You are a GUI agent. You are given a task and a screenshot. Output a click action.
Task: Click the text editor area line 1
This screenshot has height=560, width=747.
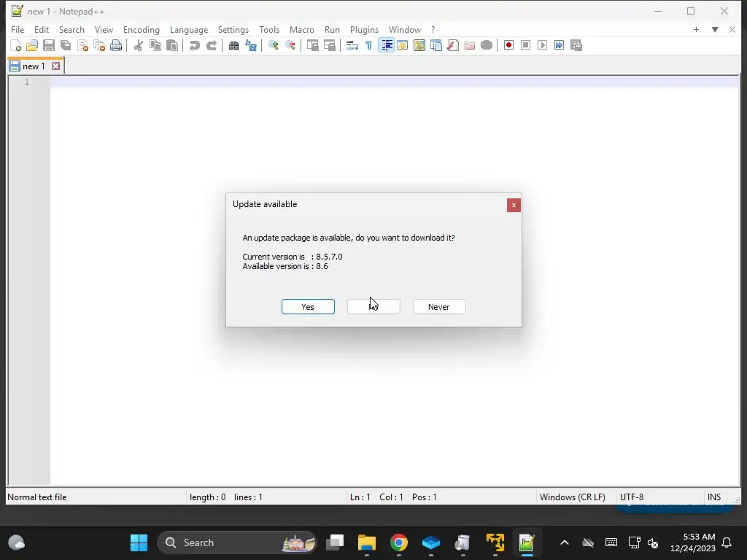click(x=394, y=82)
